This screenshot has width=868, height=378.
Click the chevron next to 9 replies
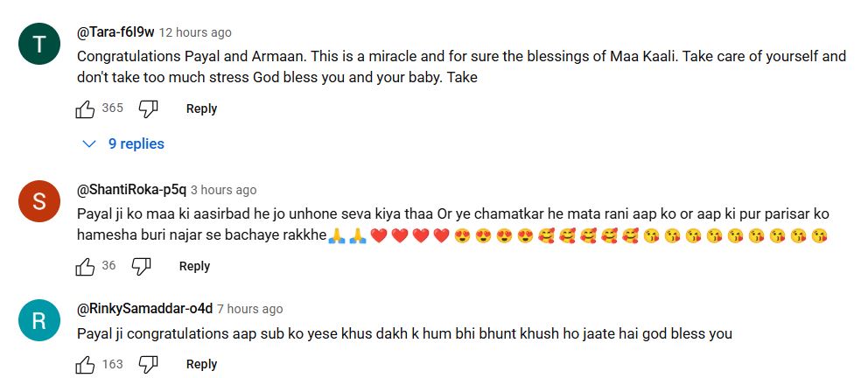pos(88,143)
